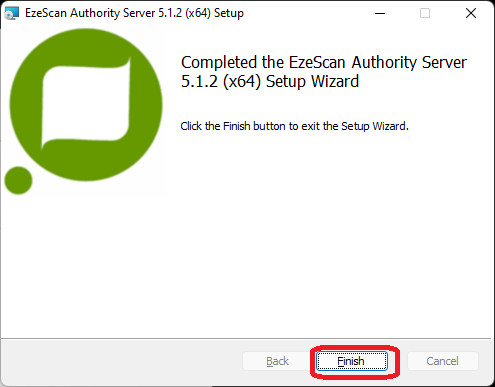The height and width of the screenshot is (387, 495).
Task: Click the '5.1.2 (x64) Setup Wizard' heading line
Action: [270, 82]
